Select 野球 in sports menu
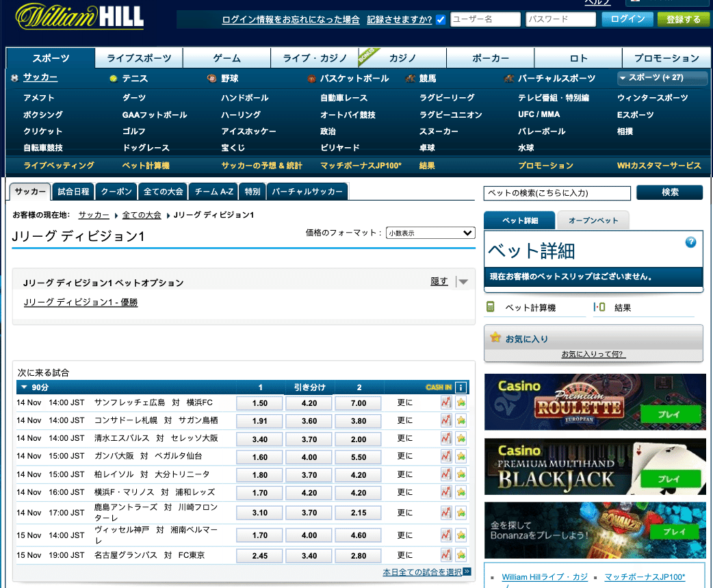Image resolution: width=713 pixels, height=588 pixels. coord(230,78)
